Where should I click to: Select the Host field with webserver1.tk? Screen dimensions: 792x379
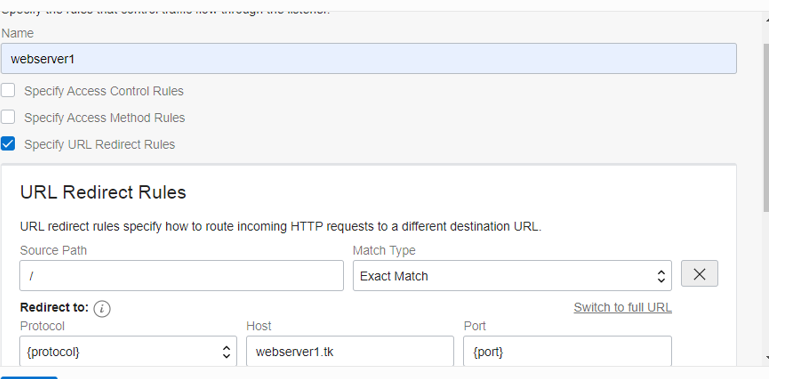pos(350,352)
